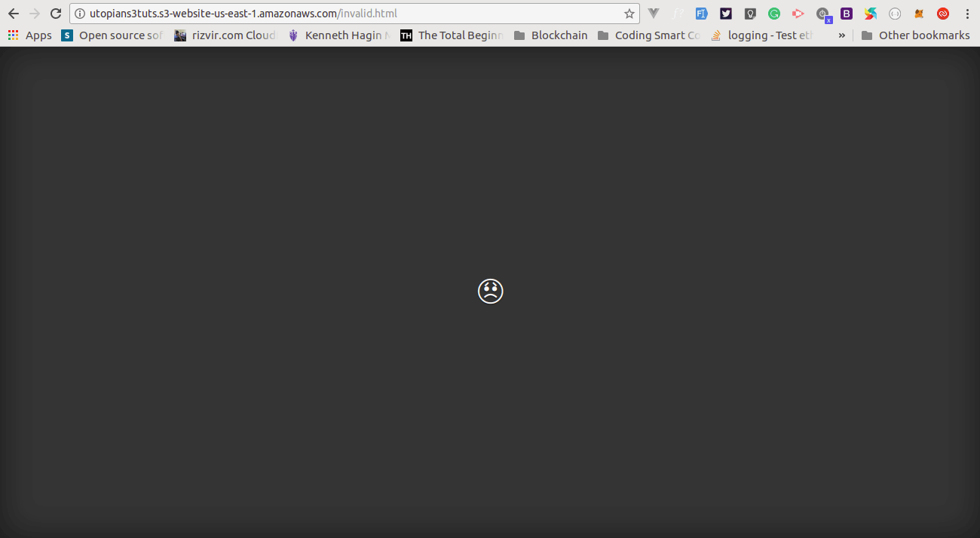
Task: Expand the Blockchain bookmarks folder
Action: pyautogui.click(x=550, y=35)
